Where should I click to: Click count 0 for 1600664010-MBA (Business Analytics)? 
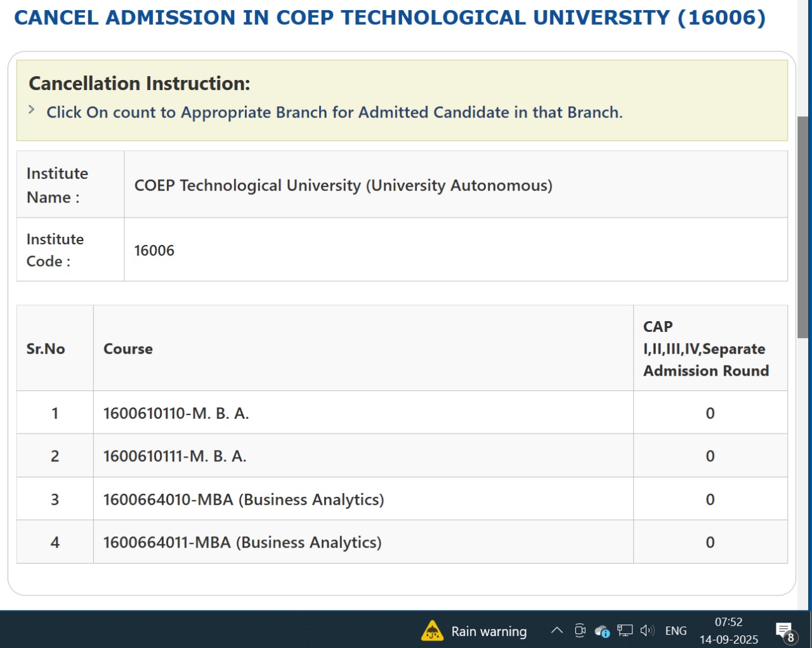point(710,499)
